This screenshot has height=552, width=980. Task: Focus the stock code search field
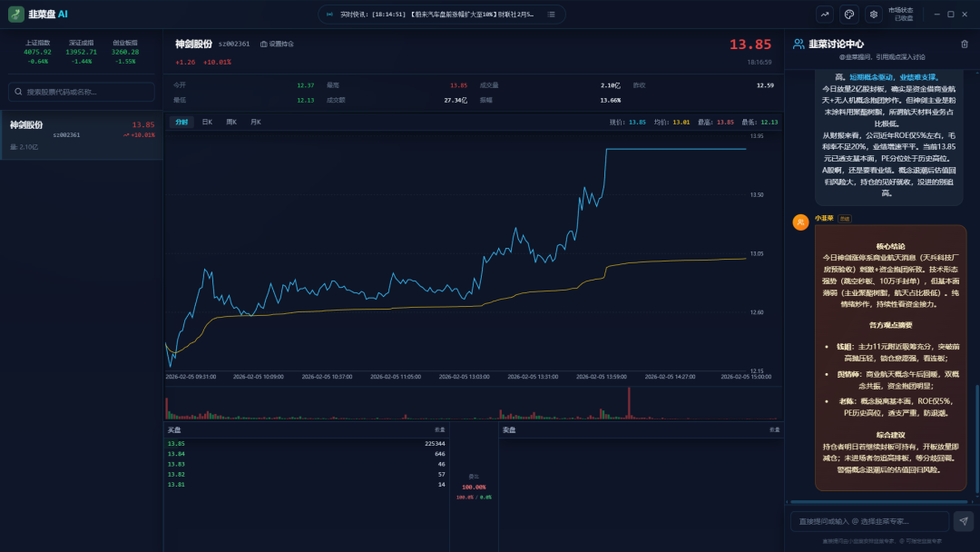tap(86, 92)
